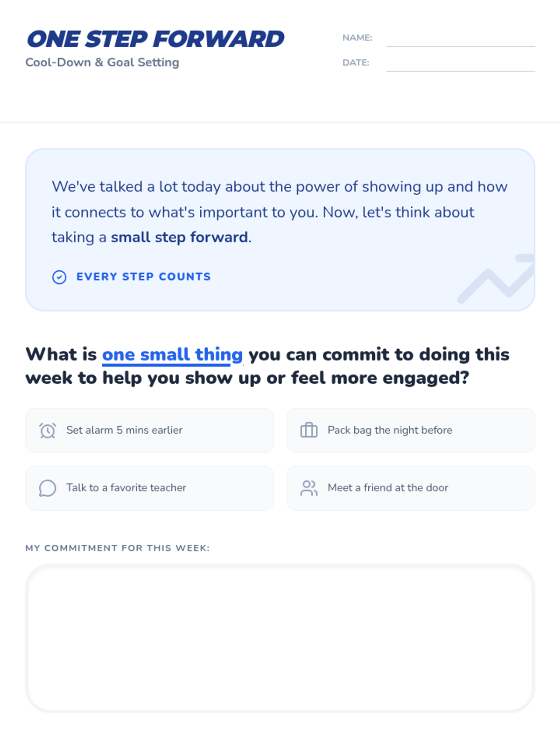Click the Date input line

pos(461,63)
